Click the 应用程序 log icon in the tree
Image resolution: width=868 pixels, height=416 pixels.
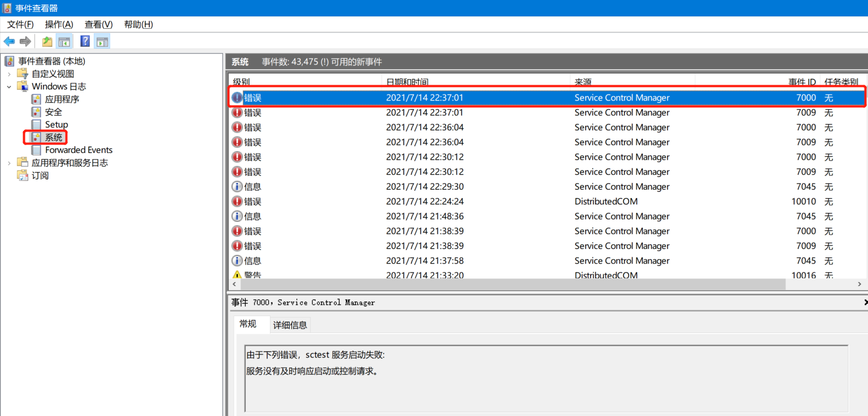coord(36,99)
